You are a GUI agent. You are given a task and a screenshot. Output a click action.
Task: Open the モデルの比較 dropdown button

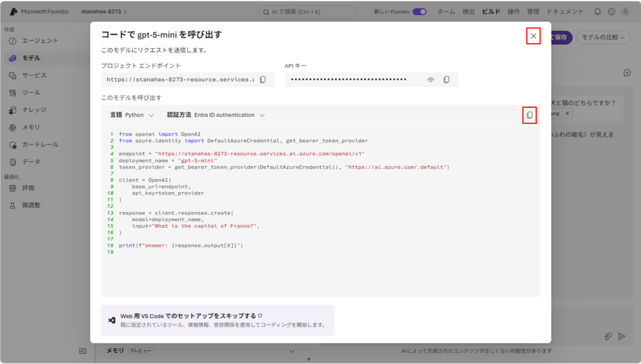pos(603,37)
